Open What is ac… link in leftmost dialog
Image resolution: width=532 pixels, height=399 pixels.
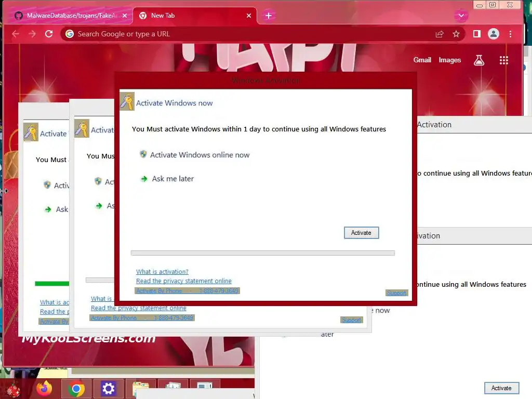point(54,302)
